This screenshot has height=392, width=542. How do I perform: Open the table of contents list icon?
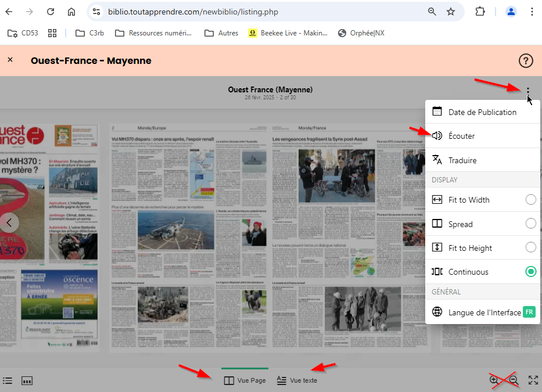[8, 380]
